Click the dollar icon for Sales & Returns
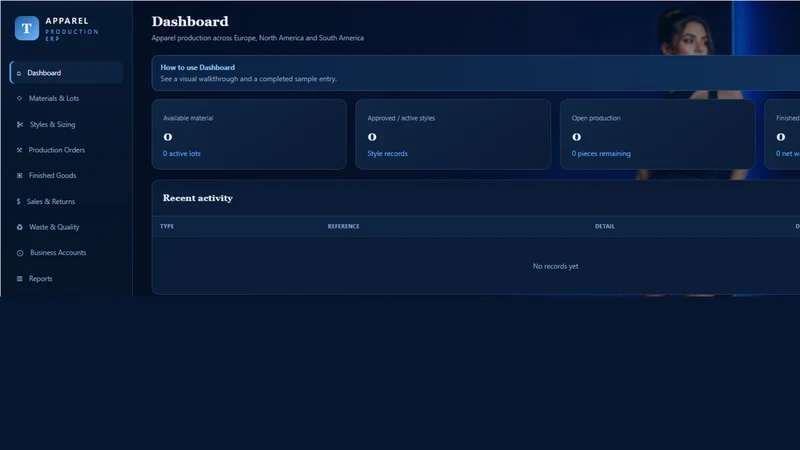The height and width of the screenshot is (450, 800). click(18, 202)
